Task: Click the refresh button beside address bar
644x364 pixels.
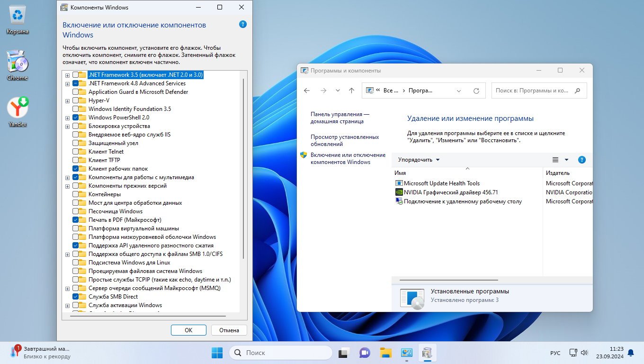Action: [x=476, y=91]
